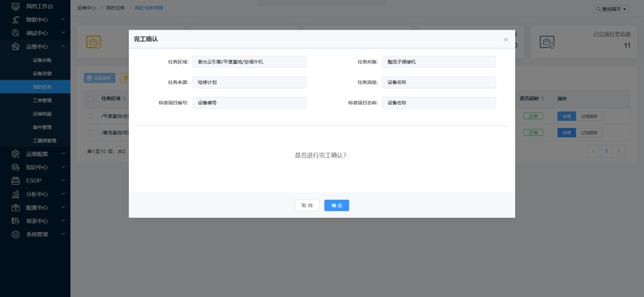The image size is (644, 297).
Task: Click the 知识中心 database icon
Action: point(15,167)
